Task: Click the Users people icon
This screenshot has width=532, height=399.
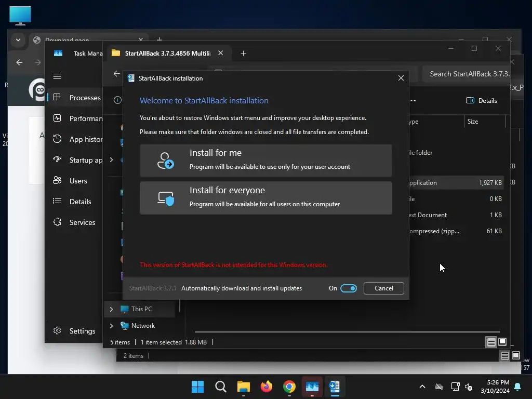Action: [x=57, y=180]
